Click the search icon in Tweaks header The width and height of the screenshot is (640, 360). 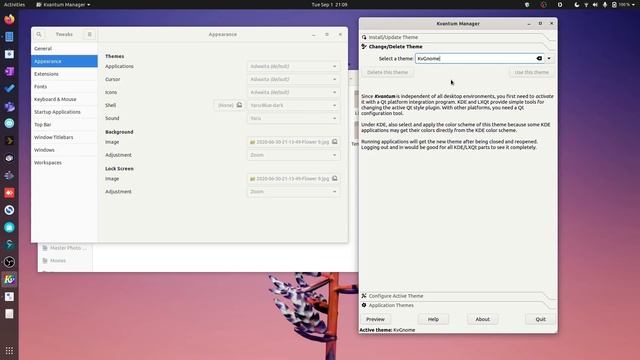(x=39, y=34)
